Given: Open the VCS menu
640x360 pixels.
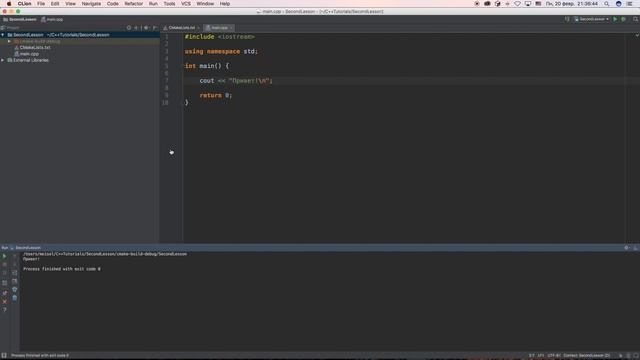Looking at the screenshot, I should pyautogui.click(x=186, y=4).
